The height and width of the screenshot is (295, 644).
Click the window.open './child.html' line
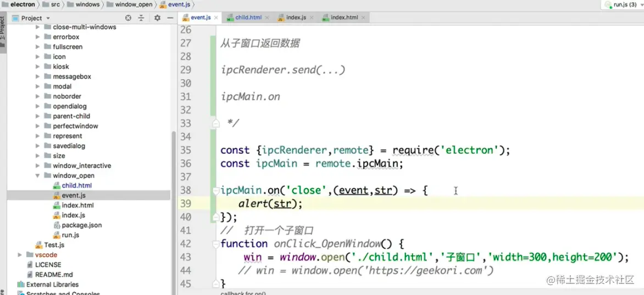pos(436,258)
